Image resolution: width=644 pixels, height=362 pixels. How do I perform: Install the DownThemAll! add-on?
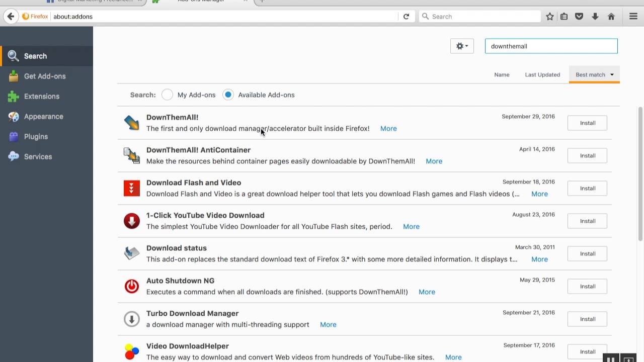pos(587,123)
